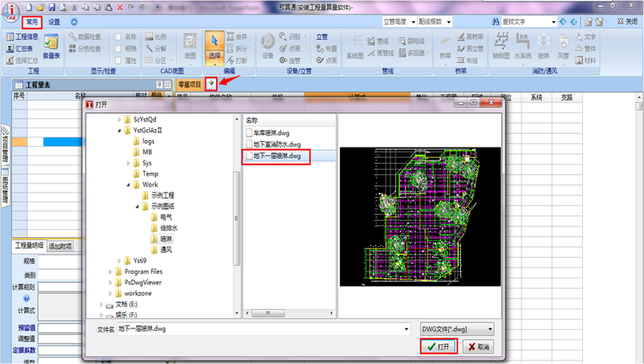This screenshot has width=644, height=364.
Task: Click the New file icon in quick toolbar
Action: [29, 8]
